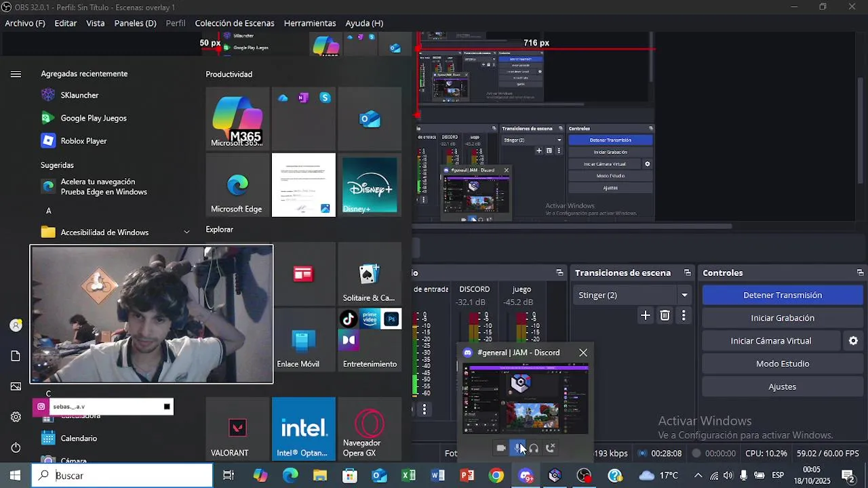Expand the Entretenimiento tile folder
868x488 pixels.
[x=370, y=341]
